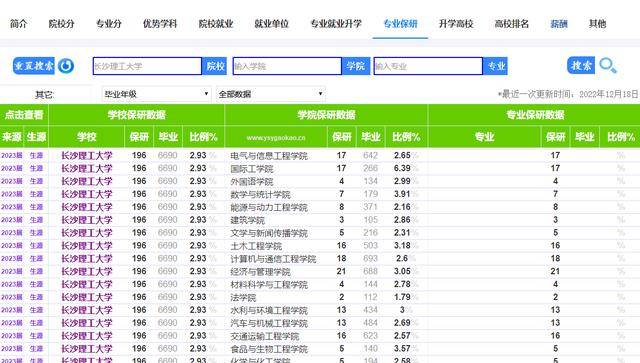Viewport: 640px width, 363px height.
Task: Open 长沙理工大学 link in 建筑学院 row
Action: pos(87,220)
